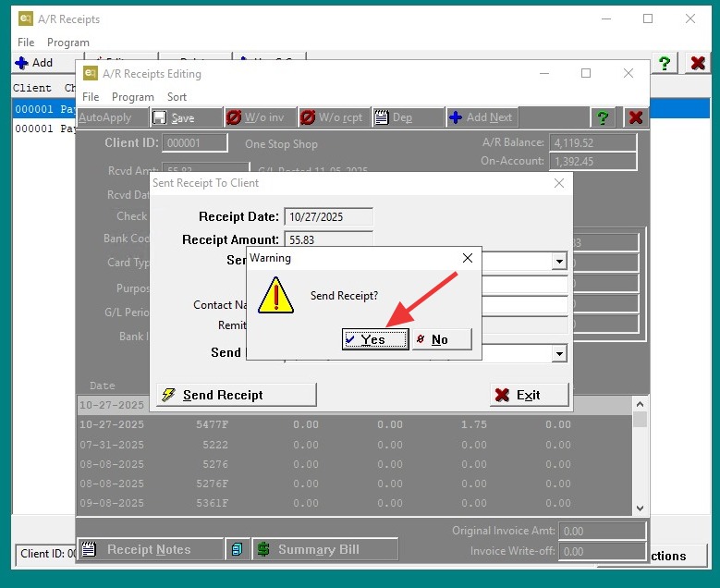Maximize the A/R Receipts Editing window
This screenshot has width=720, height=588.
click(x=586, y=74)
